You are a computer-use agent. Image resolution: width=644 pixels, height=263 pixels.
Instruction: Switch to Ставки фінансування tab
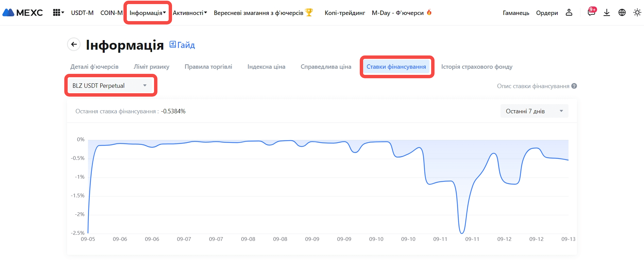click(396, 67)
